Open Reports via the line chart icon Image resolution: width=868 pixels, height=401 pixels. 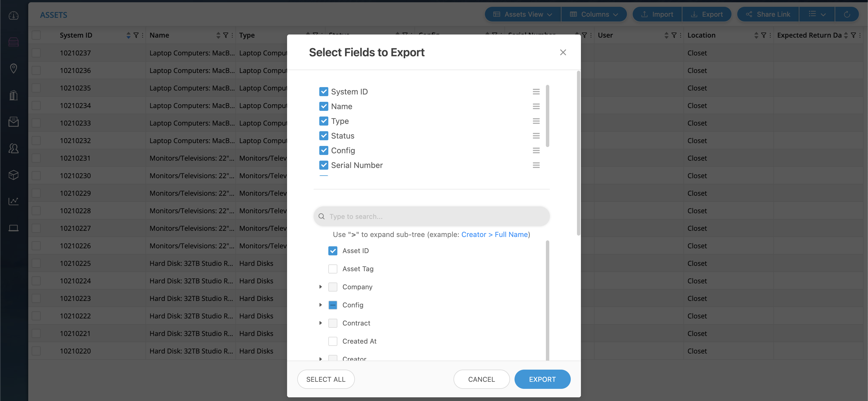[x=14, y=201]
